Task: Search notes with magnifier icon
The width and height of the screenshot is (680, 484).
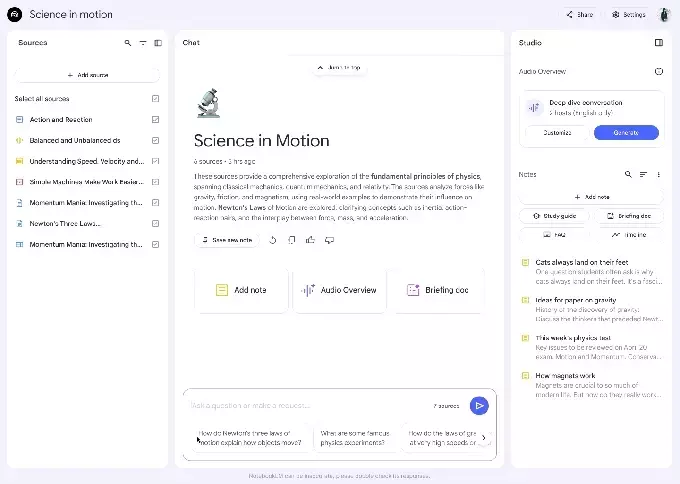Action: [x=628, y=174]
